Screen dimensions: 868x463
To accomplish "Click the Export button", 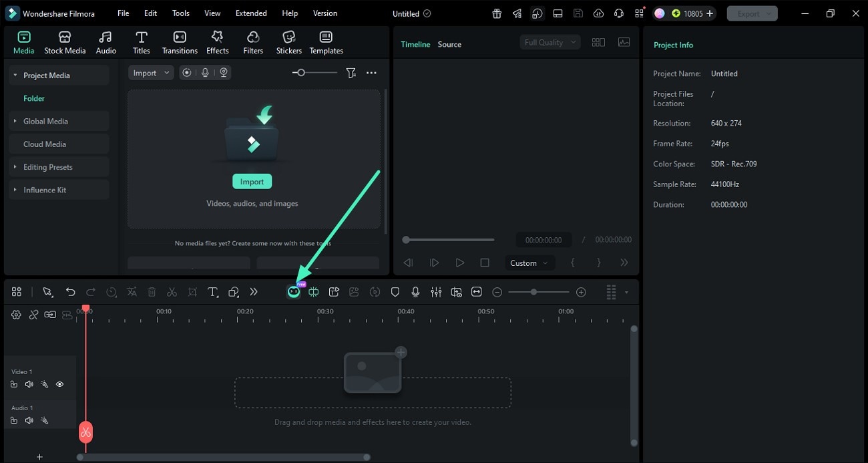I will [752, 13].
